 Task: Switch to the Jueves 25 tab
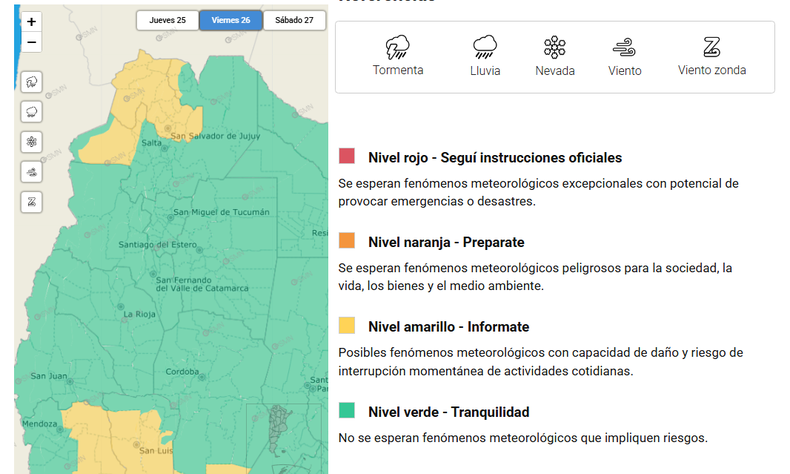(167, 20)
